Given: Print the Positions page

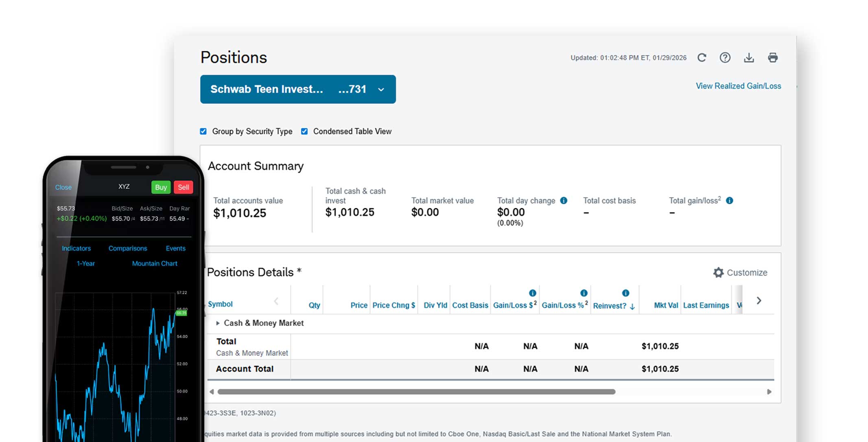Looking at the screenshot, I should [x=773, y=57].
